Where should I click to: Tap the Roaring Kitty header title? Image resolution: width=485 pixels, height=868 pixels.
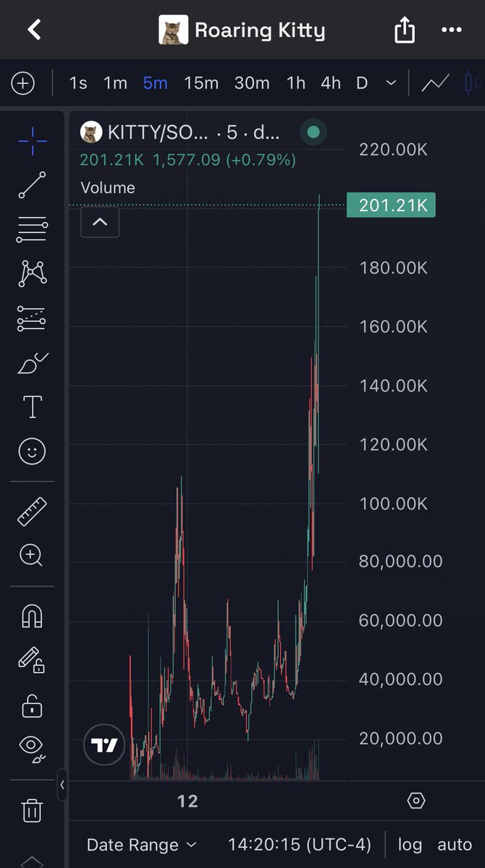pyautogui.click(x=260, y=30)
